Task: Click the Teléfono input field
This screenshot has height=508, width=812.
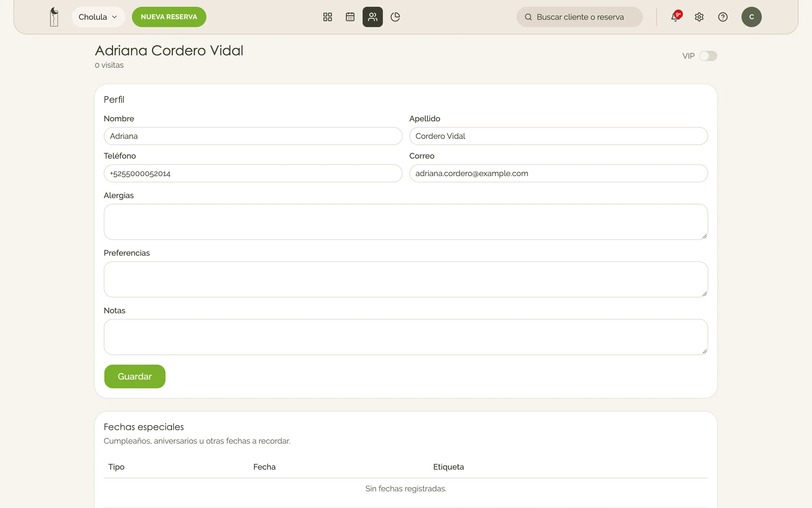Action: coord(253,173)
